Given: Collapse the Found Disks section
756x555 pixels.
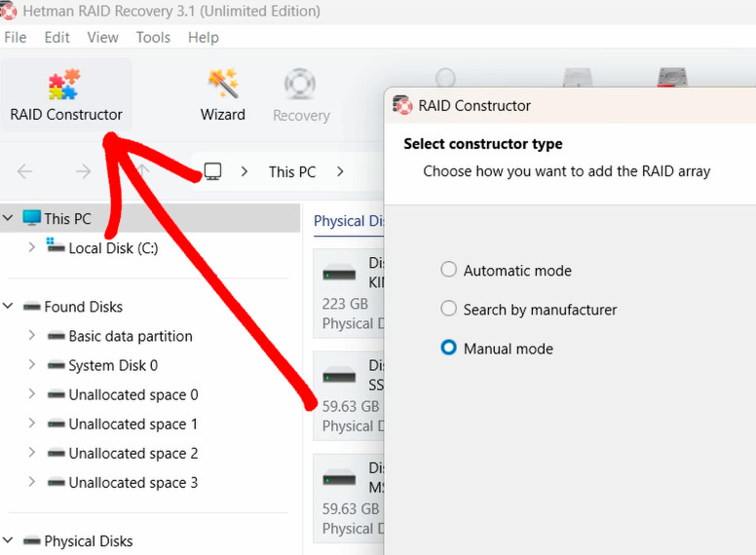Looking at the screenshot, I should tap(8, 306).
